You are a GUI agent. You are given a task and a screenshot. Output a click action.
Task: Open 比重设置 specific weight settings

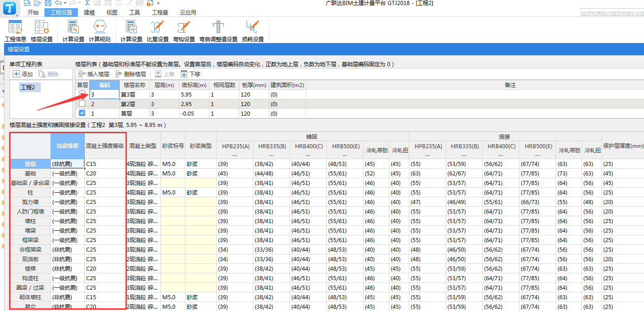pos(158,31)
